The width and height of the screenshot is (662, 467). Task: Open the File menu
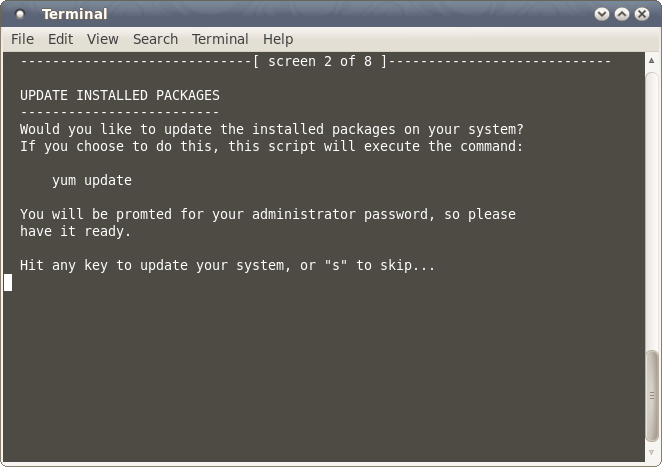(x=22, y=39)
